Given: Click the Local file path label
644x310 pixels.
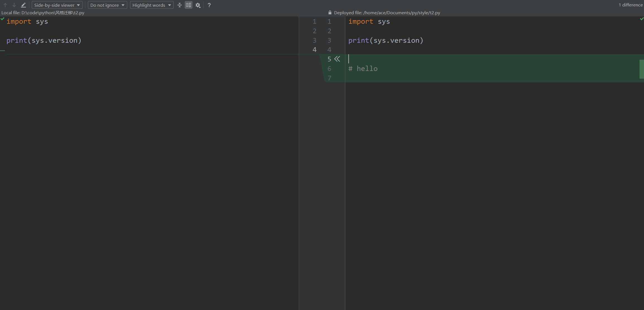Looking at the screenshot, I should click(x=43, y=13).
